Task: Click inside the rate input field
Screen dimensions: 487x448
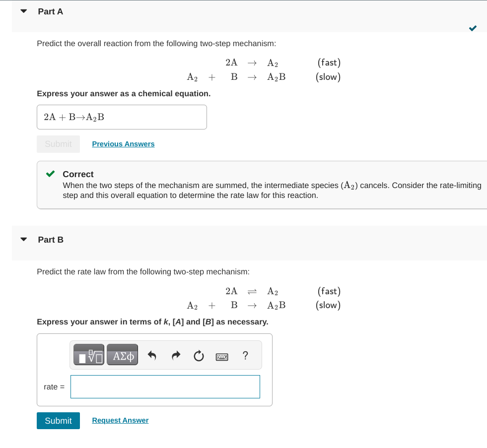Action: click(165, 386)
